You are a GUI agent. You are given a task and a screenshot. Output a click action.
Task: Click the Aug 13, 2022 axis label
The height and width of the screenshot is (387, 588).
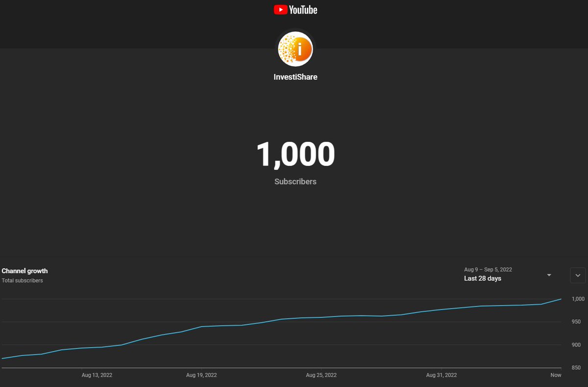pyautogui.click(x=97, y=375)
